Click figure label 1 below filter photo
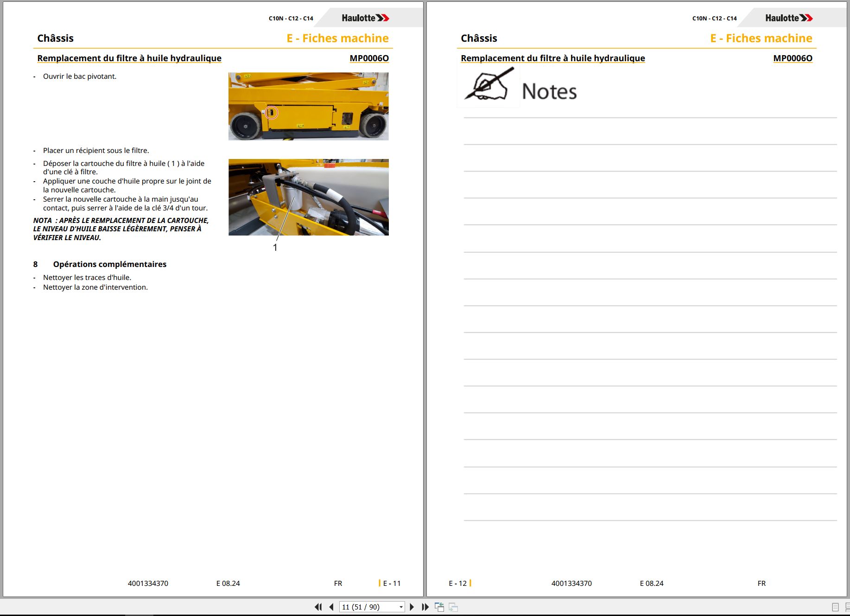Screen dimensions: 850x616 point(275,248)
